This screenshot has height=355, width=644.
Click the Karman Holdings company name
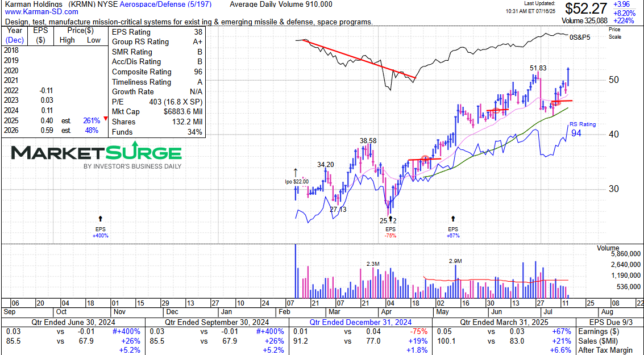[x=34, y=4]
